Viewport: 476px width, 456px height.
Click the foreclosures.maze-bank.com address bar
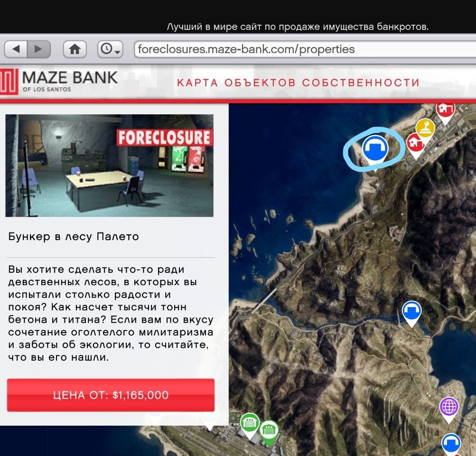tap(305, 49)
